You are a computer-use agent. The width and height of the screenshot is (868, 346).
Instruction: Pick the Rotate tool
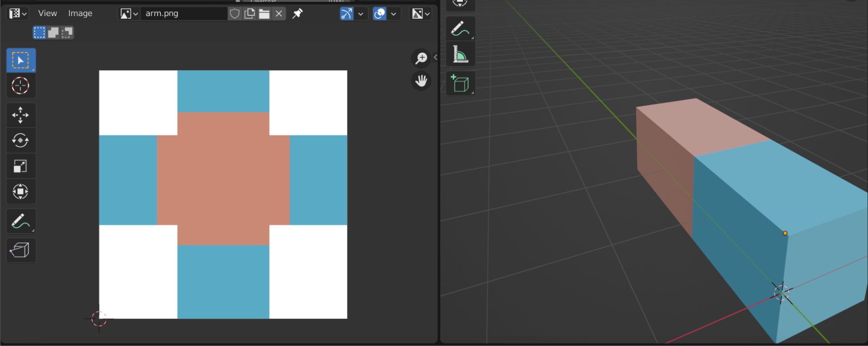point(20,140)
